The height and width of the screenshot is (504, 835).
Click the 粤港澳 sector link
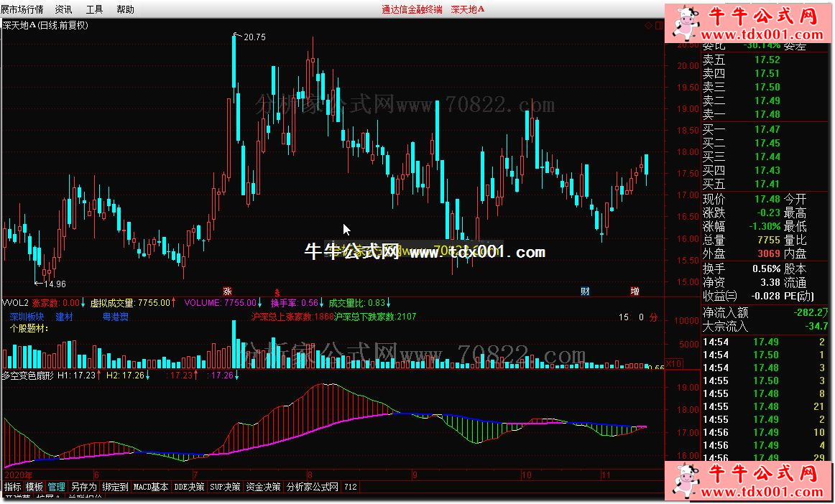click(116, 317)
